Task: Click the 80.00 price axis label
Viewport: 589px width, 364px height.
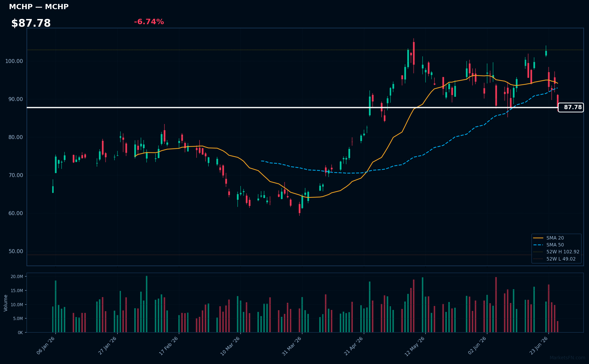Action: point(16,137)
